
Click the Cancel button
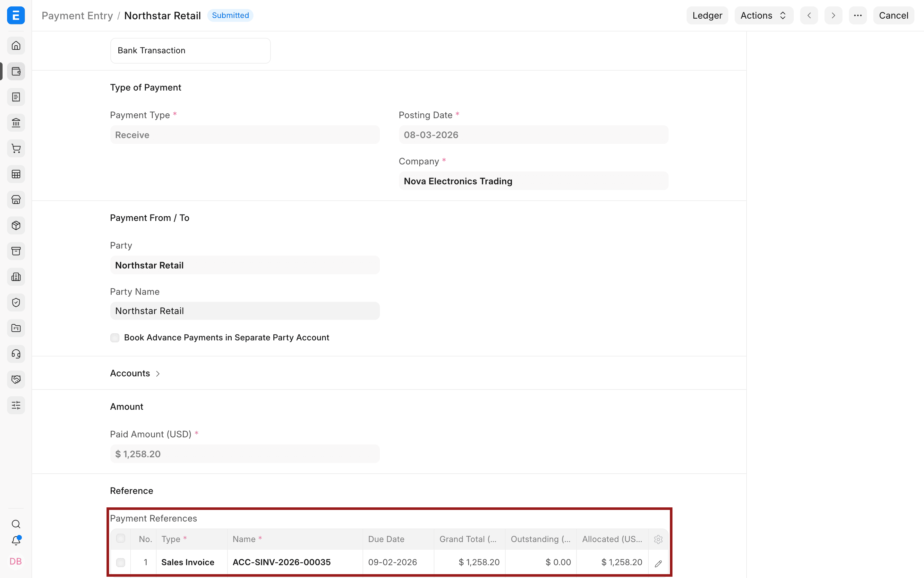pos(894,15)
